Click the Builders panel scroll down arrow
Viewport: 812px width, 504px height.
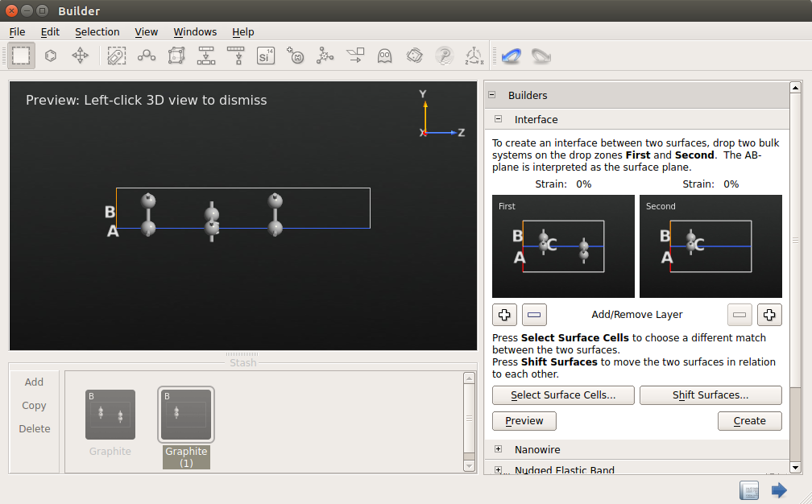tap(795, 467)
